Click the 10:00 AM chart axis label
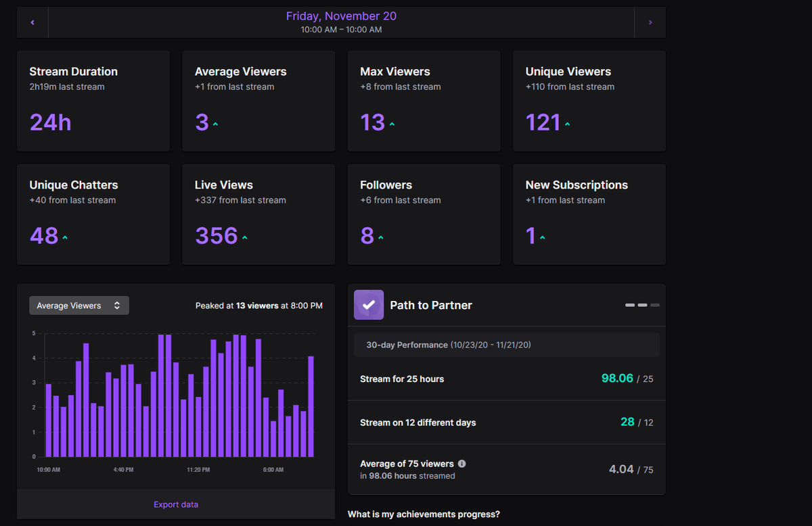The height and width of the screenshot is (526, 812). (x=48, y=470)
